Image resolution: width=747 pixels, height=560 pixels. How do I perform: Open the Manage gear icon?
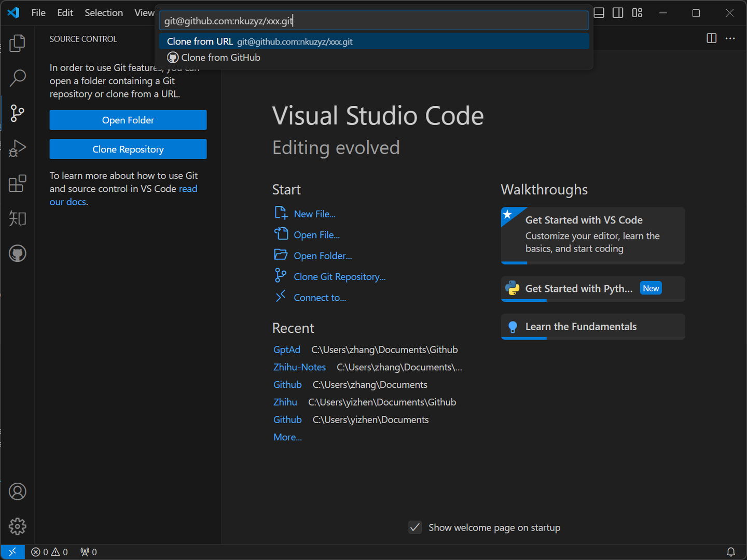click(x=17, y=526)
